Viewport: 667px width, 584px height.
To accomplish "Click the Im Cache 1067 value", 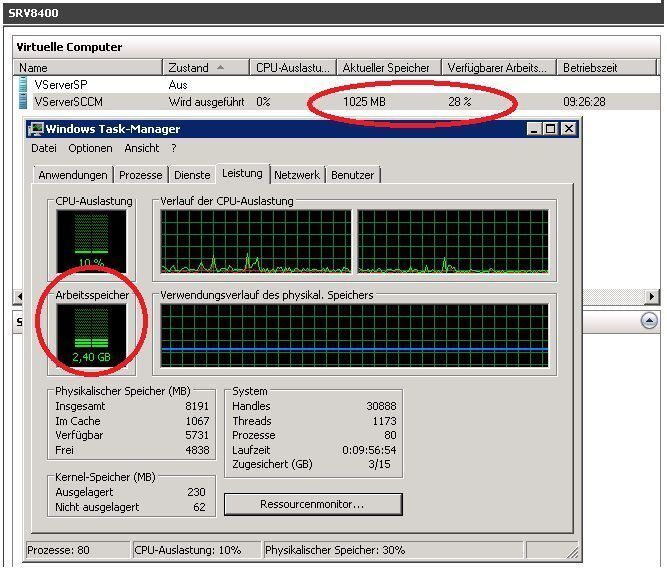I will [197, 421].
